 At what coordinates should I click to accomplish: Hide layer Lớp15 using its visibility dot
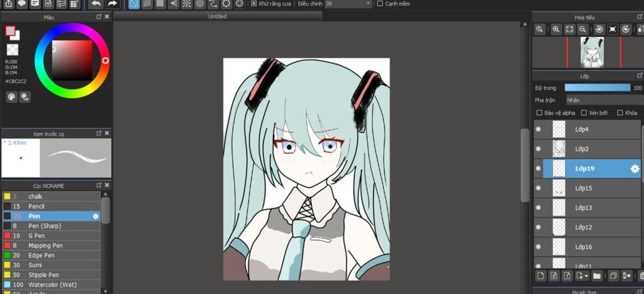[x=538, y=188]
